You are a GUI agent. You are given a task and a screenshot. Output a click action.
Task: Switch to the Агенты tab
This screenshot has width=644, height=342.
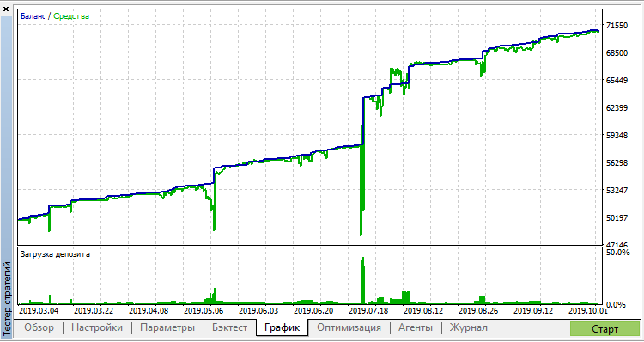[416, 328]
